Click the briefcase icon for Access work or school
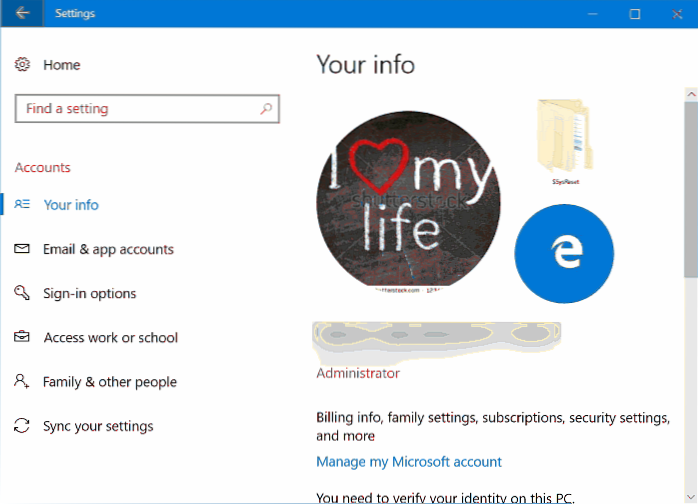This screenshot has width=698, height=504. [x=23, y=338]
